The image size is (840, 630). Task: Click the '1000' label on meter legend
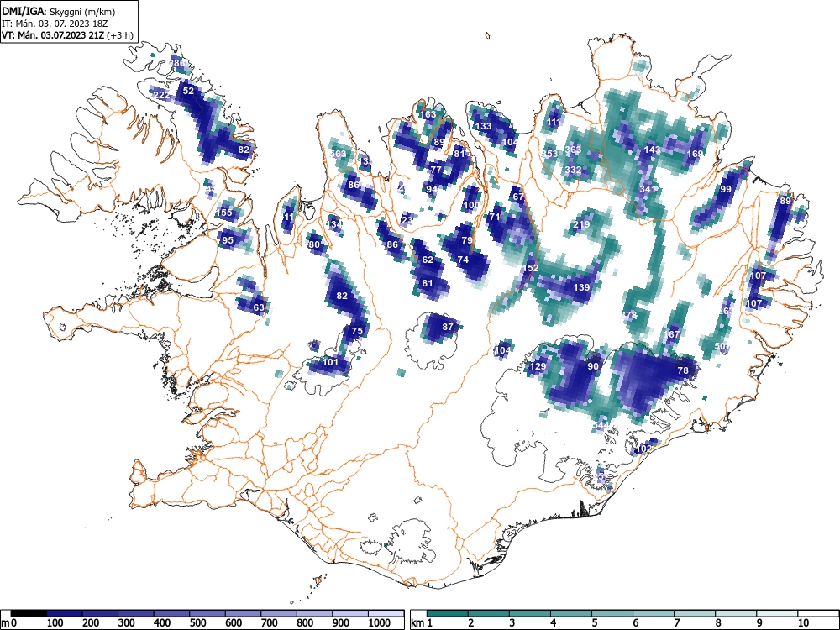click(380, 623)
